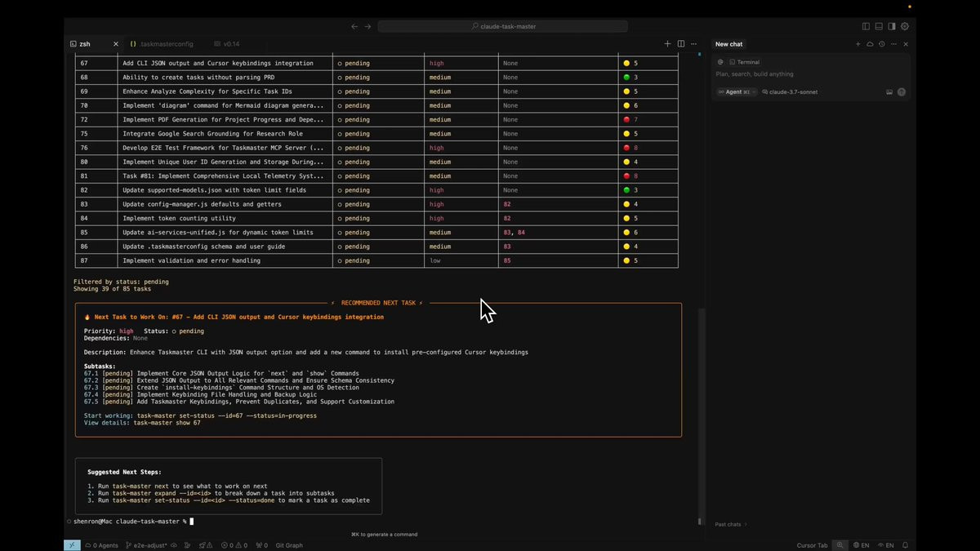The image size is (980, 551).
Task: Select the New chat tab
Action: pyautogui.click(x=729, y=44)
